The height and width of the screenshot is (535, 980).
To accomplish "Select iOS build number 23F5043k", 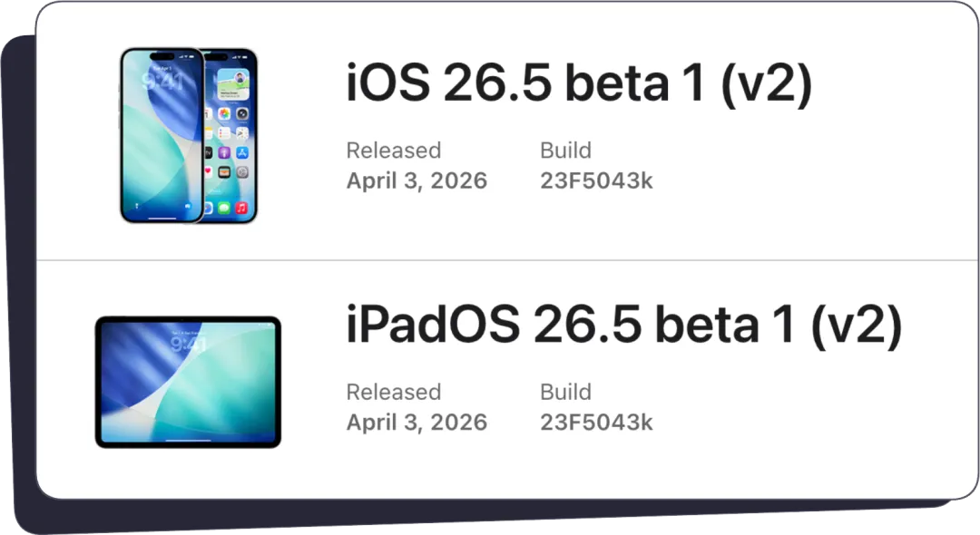I will click(596, 180).
